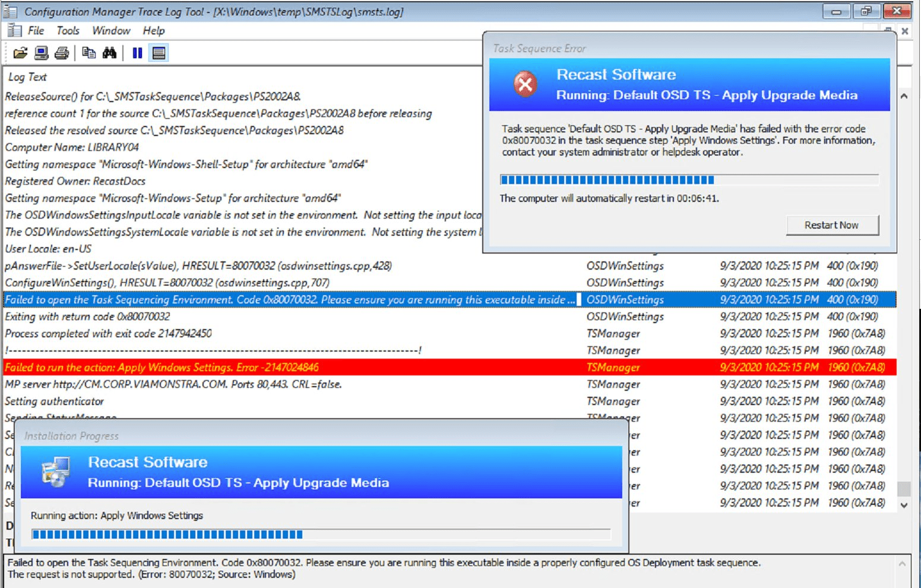Copy selected log lines with the copy icon
921x588 pixels.
pos(90,52)
